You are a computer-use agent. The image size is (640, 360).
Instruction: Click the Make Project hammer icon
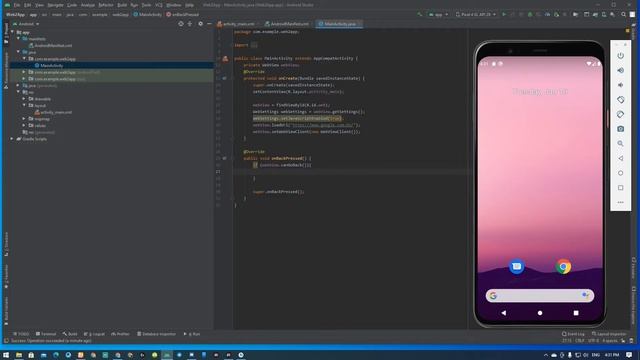pyautogui.click(x=420, y=14)
